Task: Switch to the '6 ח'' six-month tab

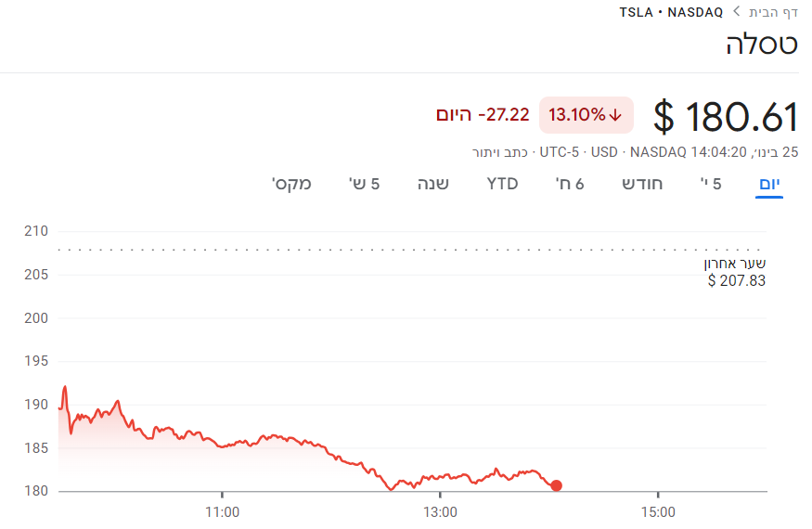Action: [570, 184]
